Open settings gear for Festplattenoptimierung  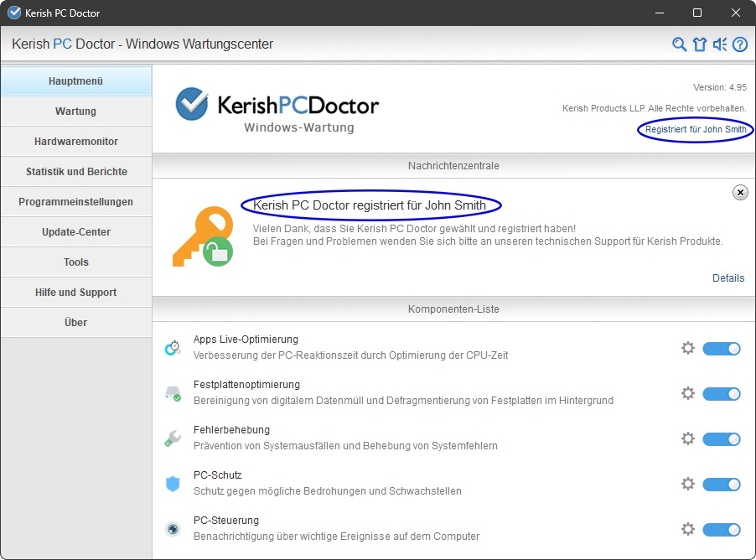pyautogui.click(x=688, y=393)
